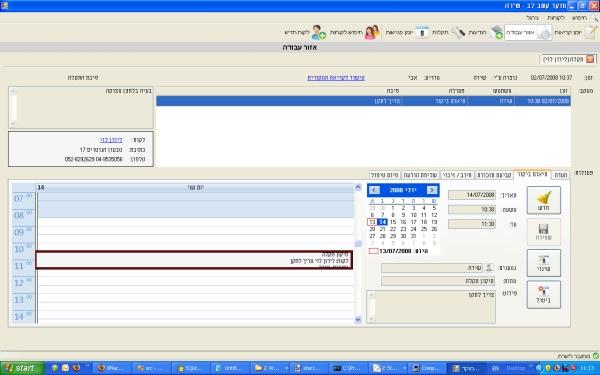Go to next month in the calendar
The height and width of the screenshot is (375, 600).
click(432, 190)
